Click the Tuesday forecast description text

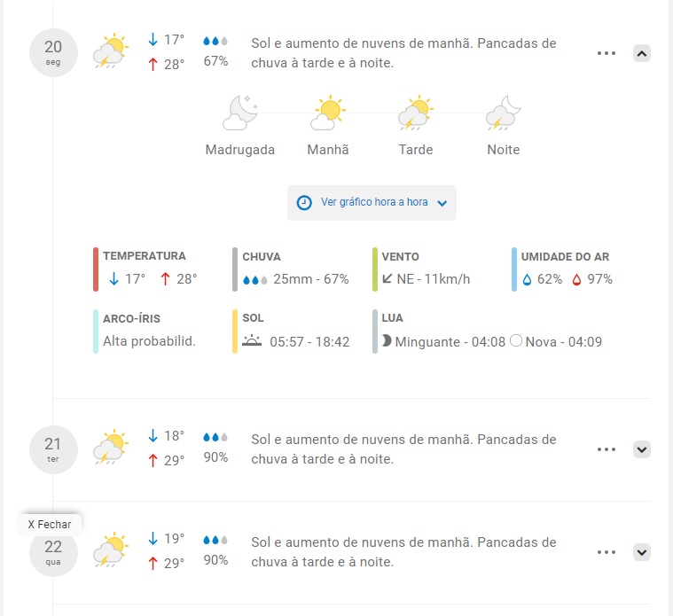[403, 449]
